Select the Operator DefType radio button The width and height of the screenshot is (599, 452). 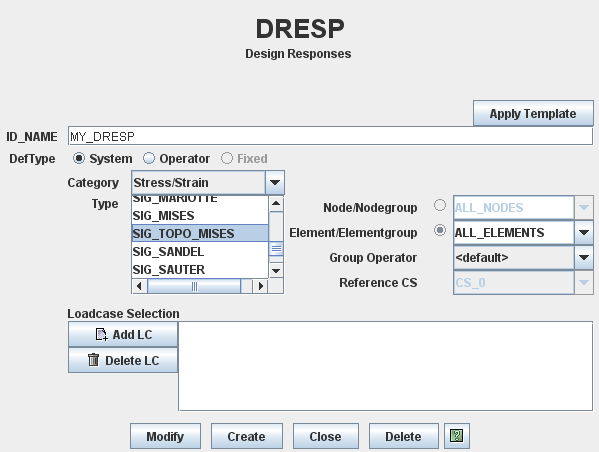click(149, 158)
